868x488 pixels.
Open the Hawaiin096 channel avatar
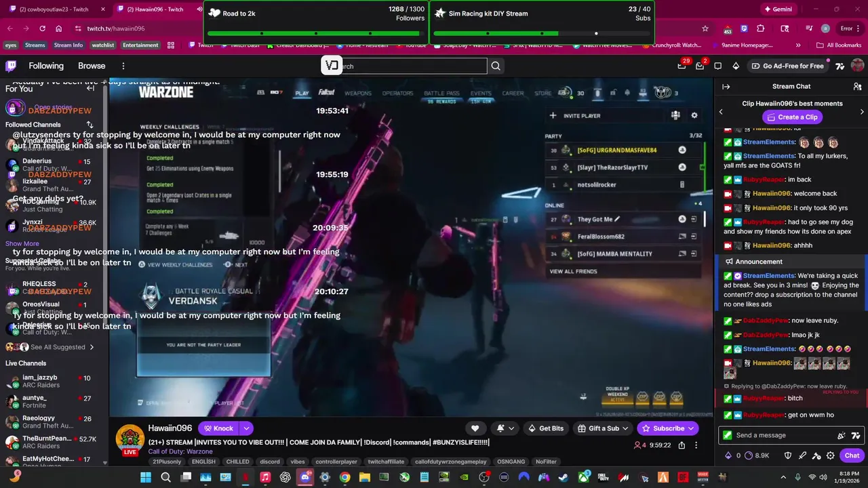[x=129, y=439]
